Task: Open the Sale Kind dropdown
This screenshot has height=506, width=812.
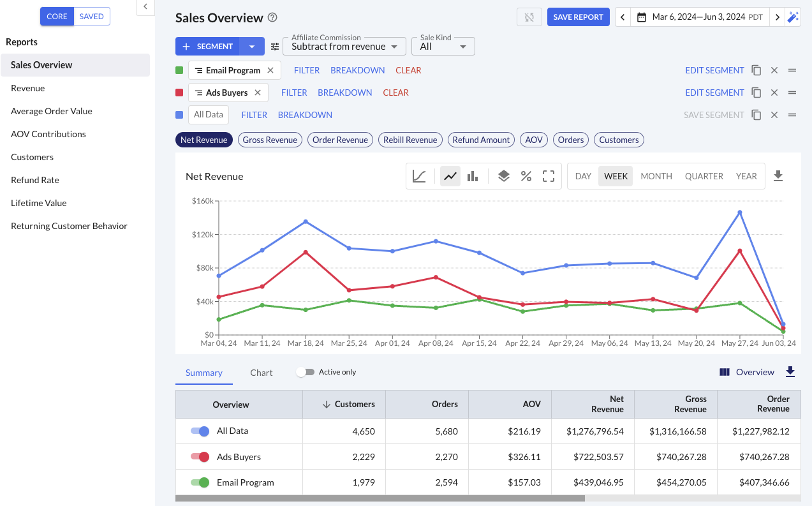Action: point(443,47)
